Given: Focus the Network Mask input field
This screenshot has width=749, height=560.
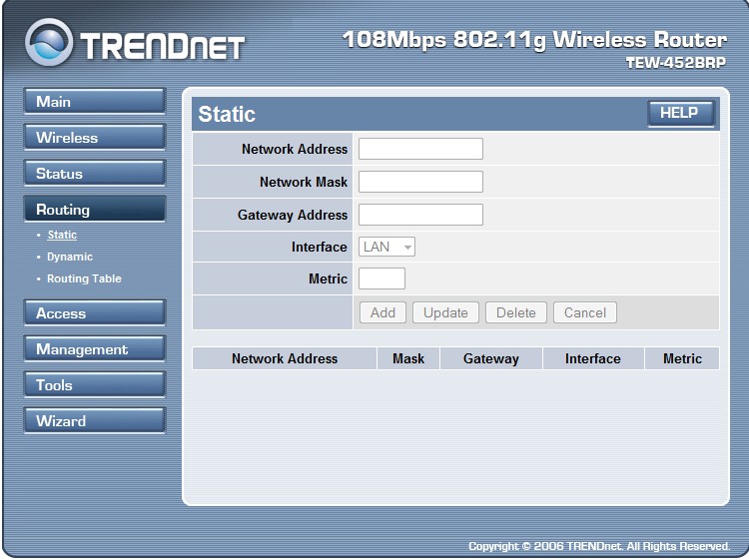Looking at the screenshot, I should (x=420, y=182).
